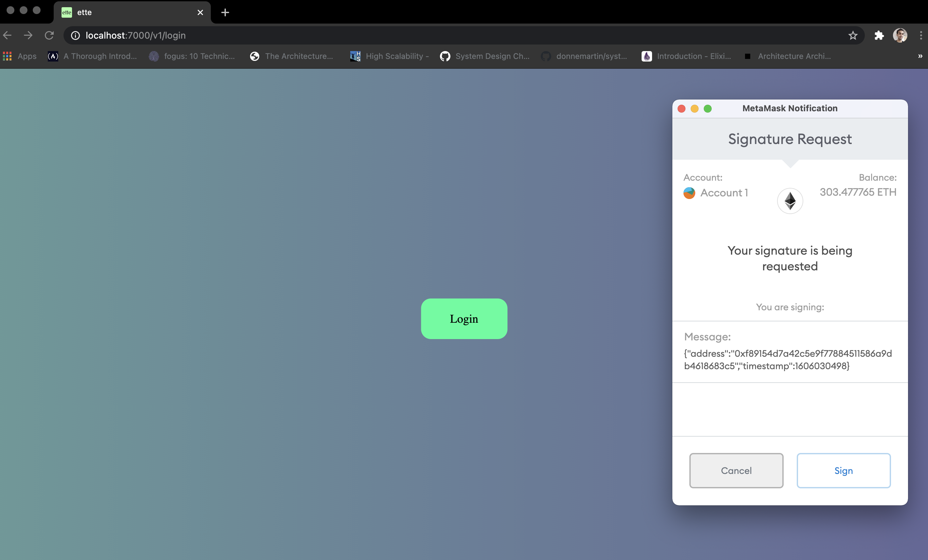Viewport: 928px width, 560px height.
Task: Click the Sign button in MetaMask
Action: [x=843, y=470]
